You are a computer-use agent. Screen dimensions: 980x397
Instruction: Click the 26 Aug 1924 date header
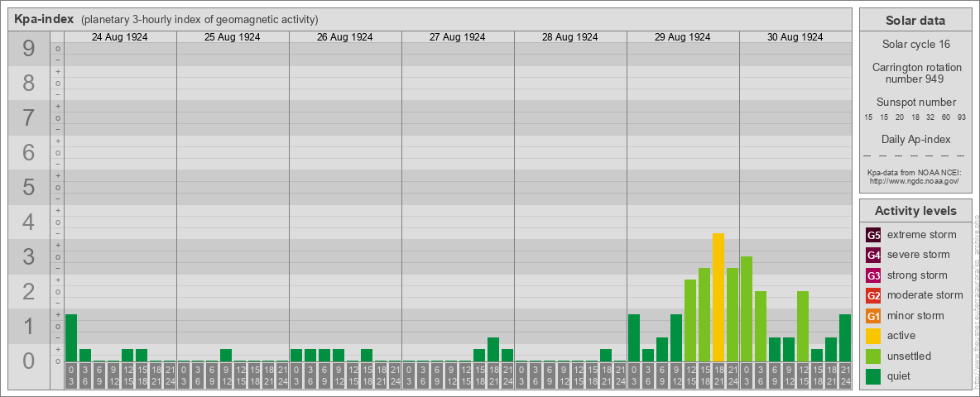[x=345, y=37]
